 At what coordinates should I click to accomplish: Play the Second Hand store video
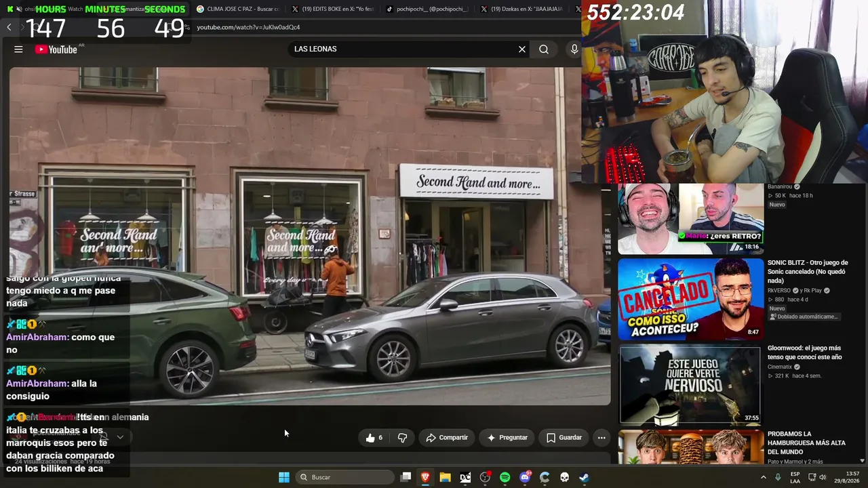310,236
